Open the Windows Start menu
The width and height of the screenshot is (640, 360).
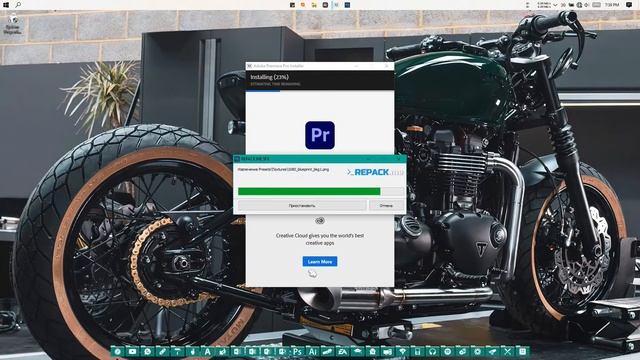pos(6,5)
